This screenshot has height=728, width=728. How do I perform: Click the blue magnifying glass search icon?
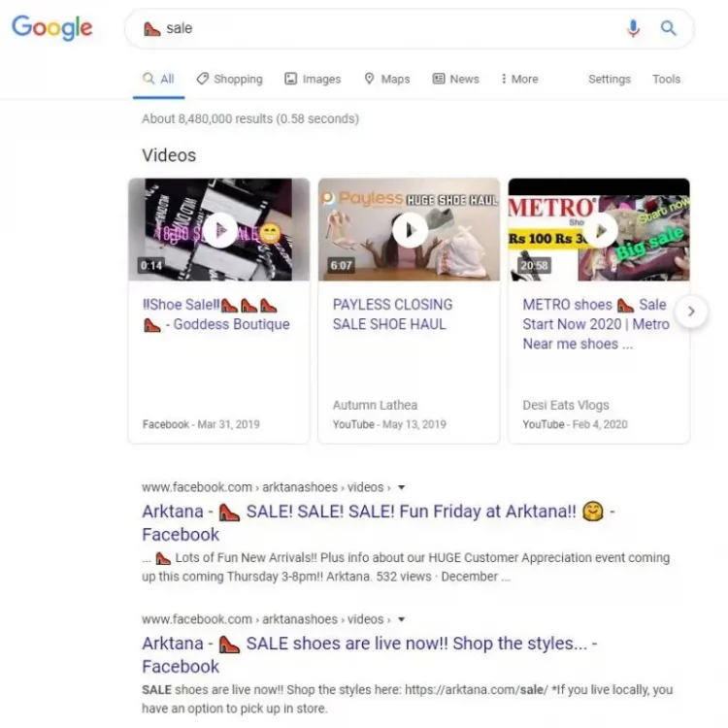point(668,28)
